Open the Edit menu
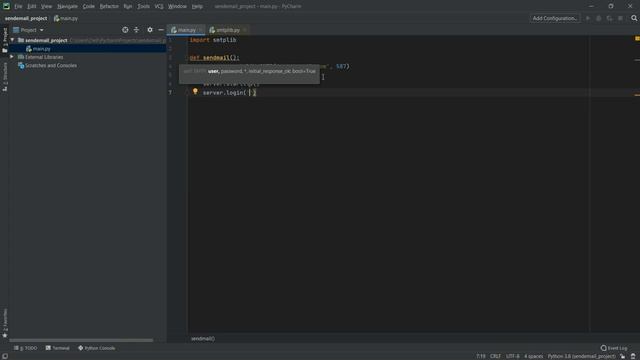Viewport: 640px width, 360px height. point(31,7)
